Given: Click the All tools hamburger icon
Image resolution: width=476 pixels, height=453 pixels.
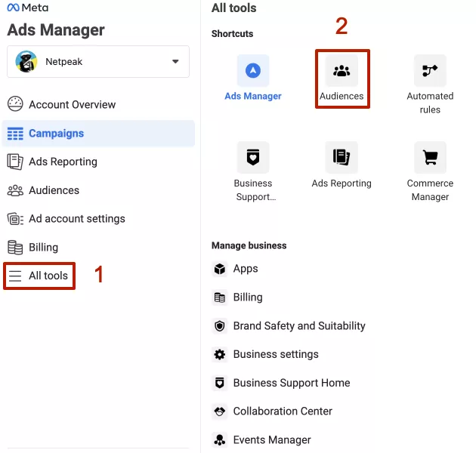Looking at the screenshot, I should [x=15, y=276].
